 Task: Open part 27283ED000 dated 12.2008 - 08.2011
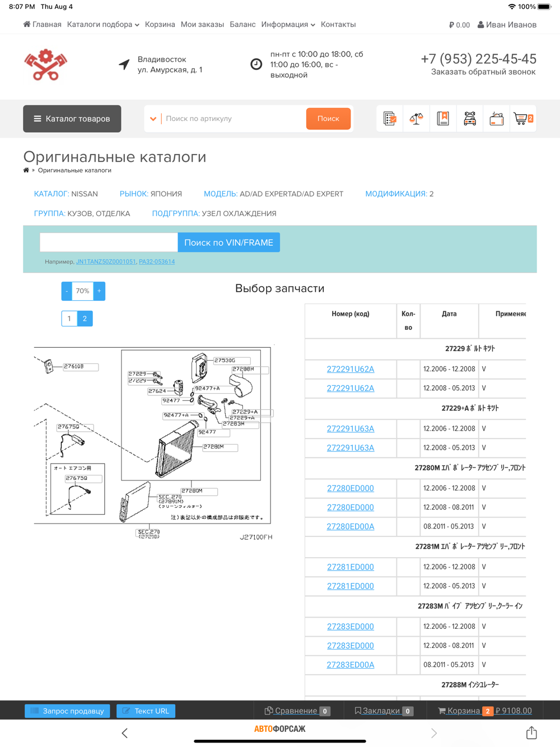351,646
